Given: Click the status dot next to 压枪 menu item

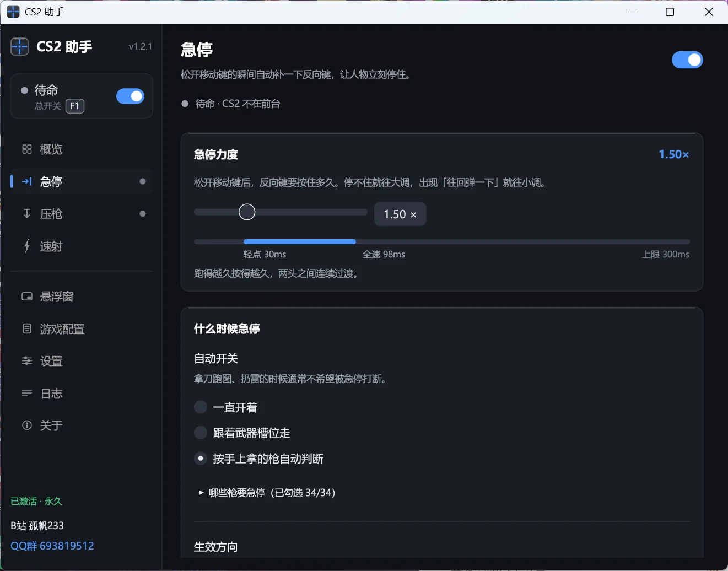Looking at the screenshot, I should pos(143,214).
